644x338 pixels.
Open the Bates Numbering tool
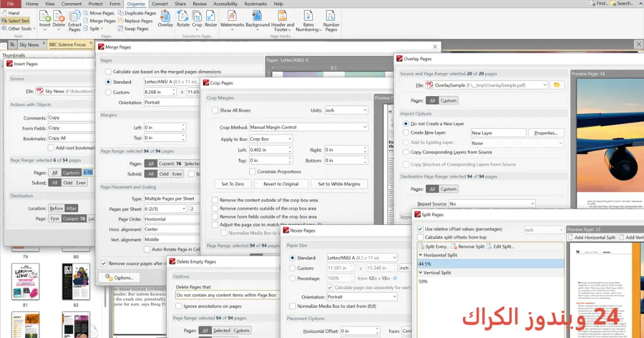(308, 21)
